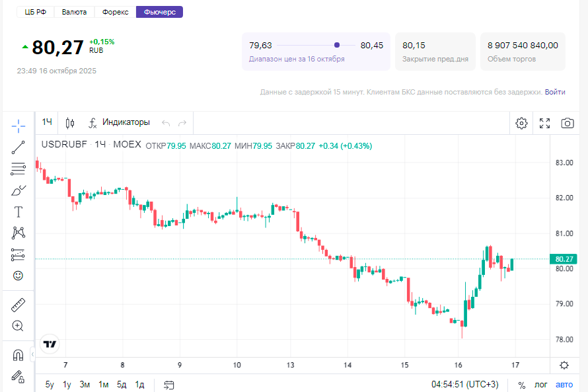Toggle logarithmic scale 'лог'
Viewport: 588px width, 392px height.
pyautogui.click(x=541, y=385)
